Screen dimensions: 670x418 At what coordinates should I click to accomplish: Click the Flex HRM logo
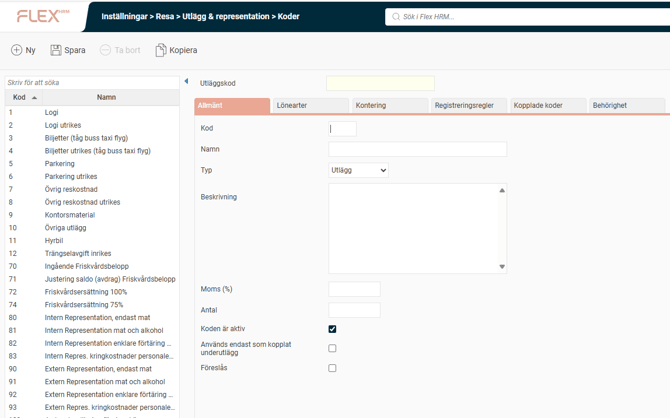point(42,16)
